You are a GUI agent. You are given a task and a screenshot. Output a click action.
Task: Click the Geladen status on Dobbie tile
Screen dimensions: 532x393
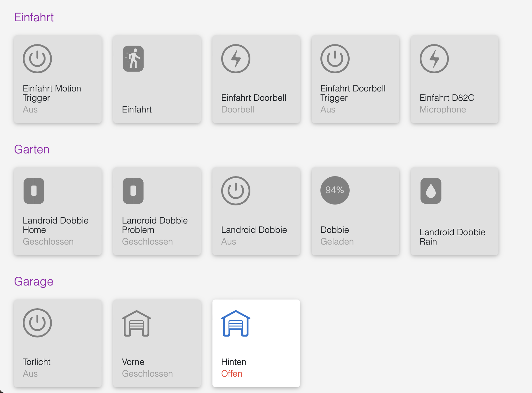337,242
